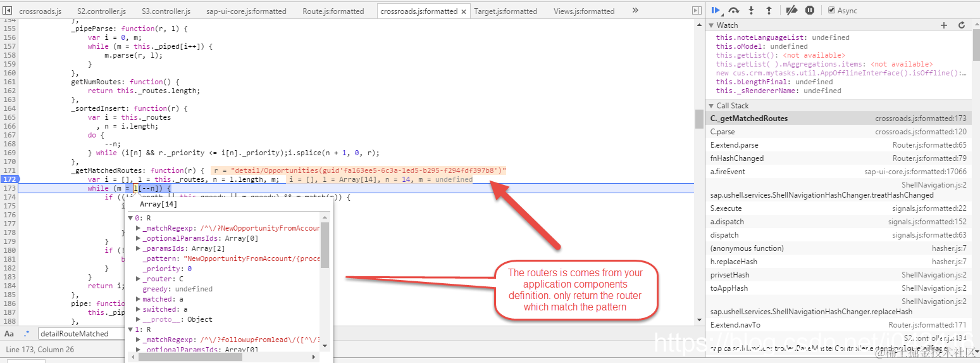Open crossroads.js:formatted:120 source link
This screenshot has width=980, height=363.
click(921, 132)
